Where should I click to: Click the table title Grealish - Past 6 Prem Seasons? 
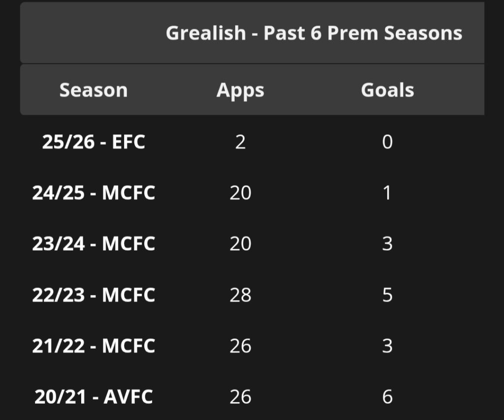point(314,33)
